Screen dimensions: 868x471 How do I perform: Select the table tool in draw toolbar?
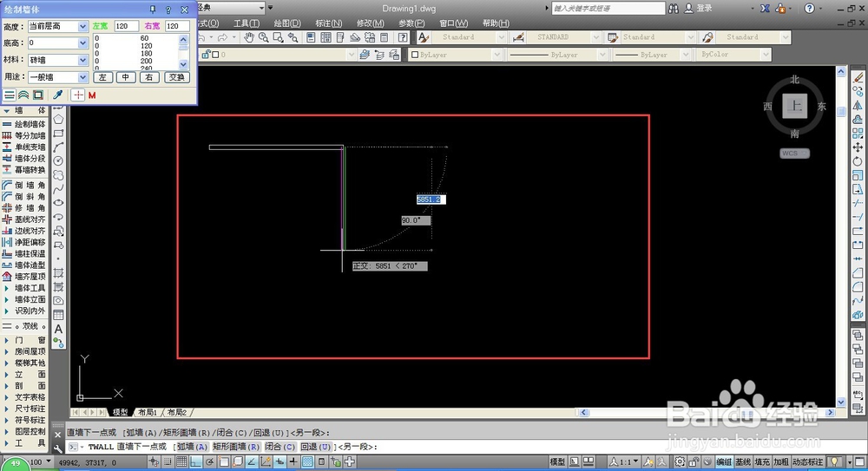[58, 315]
